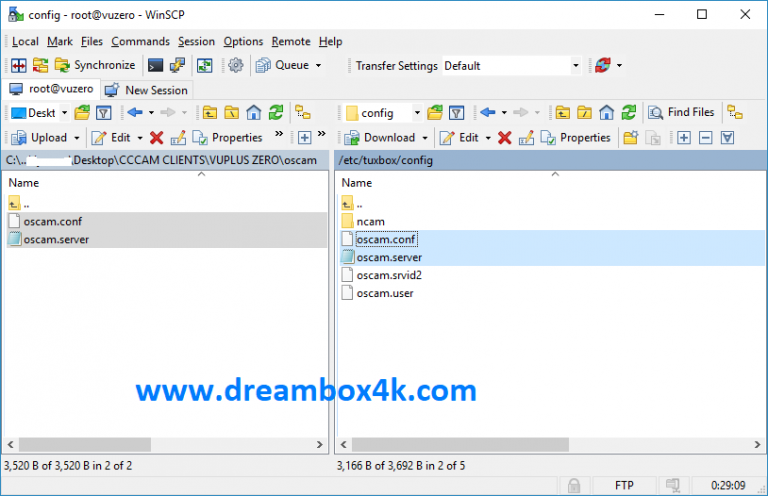This screenshot has width=768, height=496.
Task: Click the Queue button
Action: pos(283,65)
